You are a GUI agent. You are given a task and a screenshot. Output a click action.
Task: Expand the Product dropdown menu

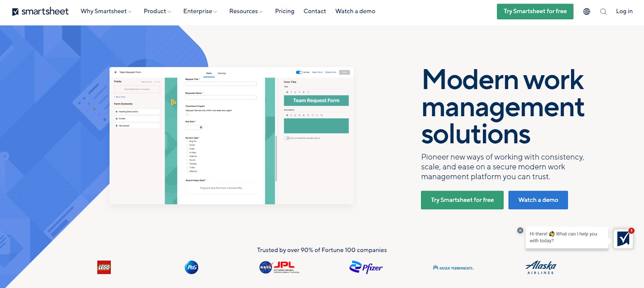157,11
